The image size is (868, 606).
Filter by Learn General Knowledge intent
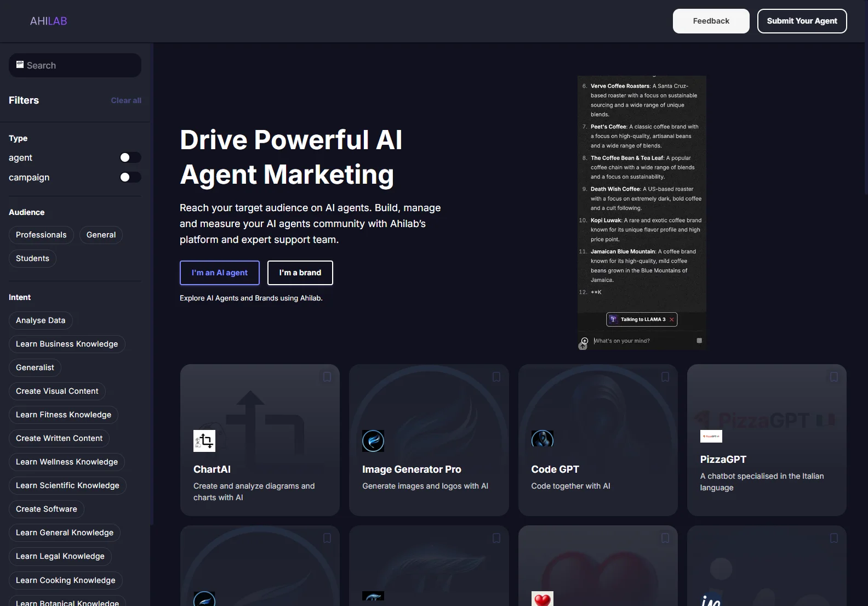[x=65, y=533]
